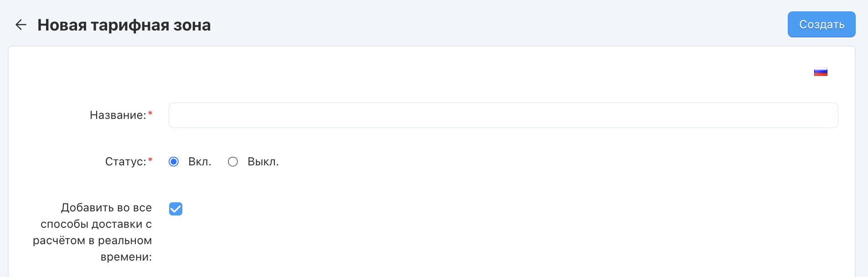The width and height of the screenshot is (868, 277).
Task: Click the word 'Новая' in the heading
Action: (x=62, y=25)
